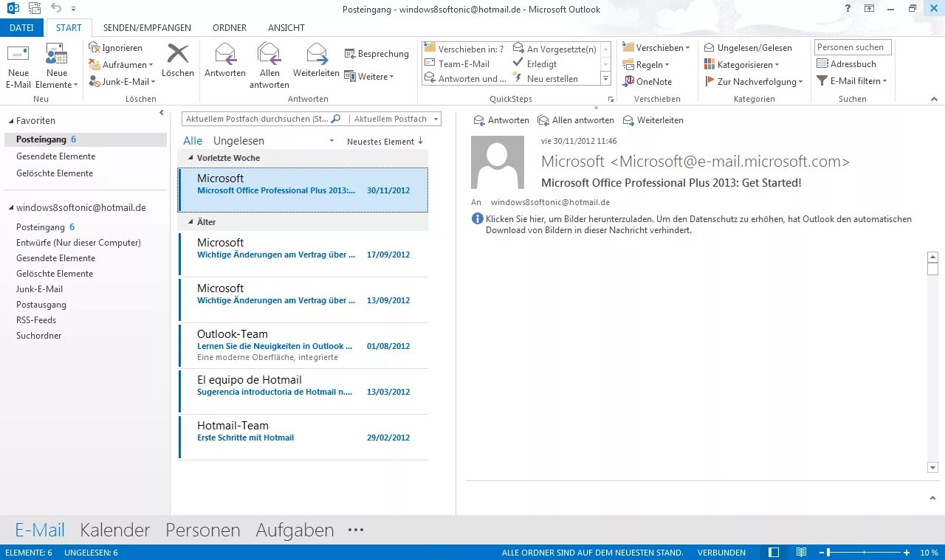Open E-Mail filtern options
The image size is (945, 560).
[x=851, y=81]
